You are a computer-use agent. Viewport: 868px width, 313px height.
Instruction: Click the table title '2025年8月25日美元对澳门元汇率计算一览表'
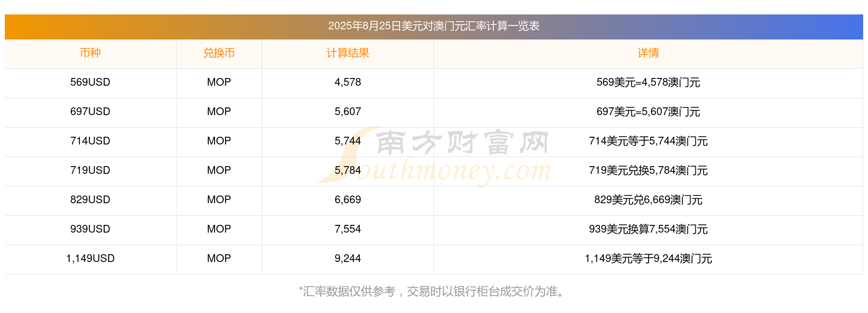click(x=434, y=26)
